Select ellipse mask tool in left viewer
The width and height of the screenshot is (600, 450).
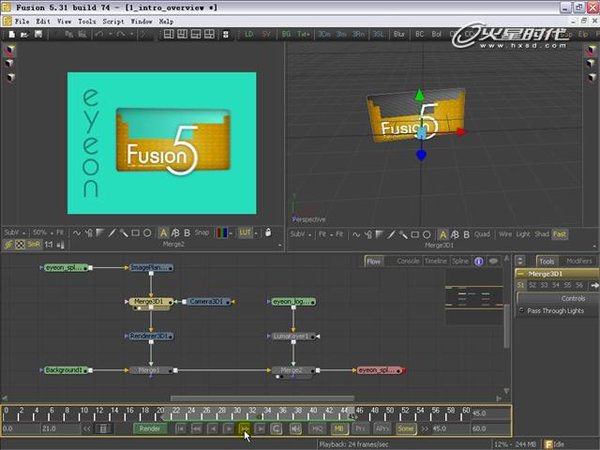coord(147,233)
